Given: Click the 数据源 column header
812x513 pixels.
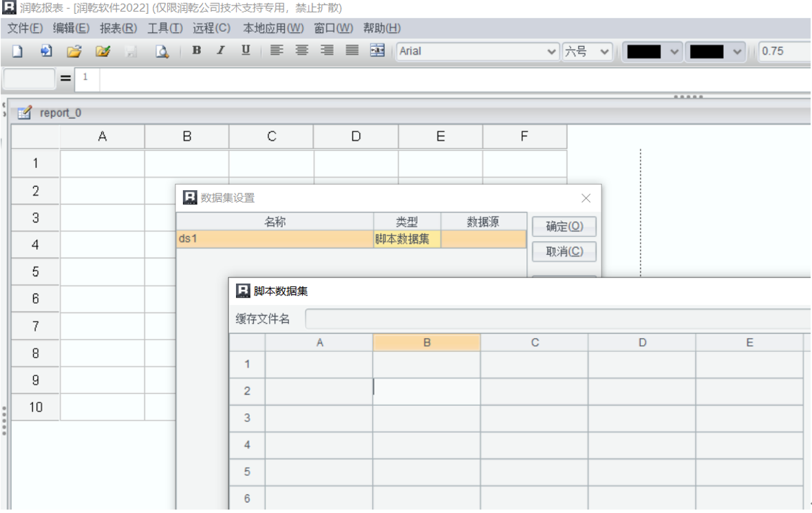Looking at the screenshot, I should [483, 222].
